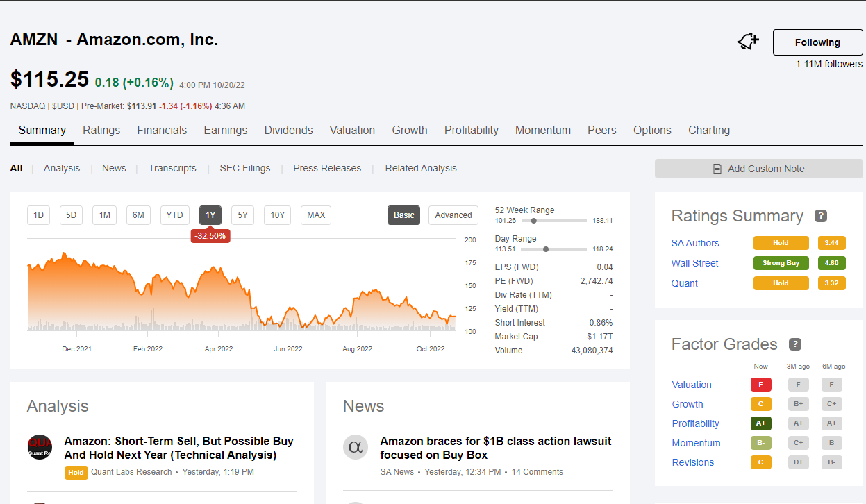
Task: Click the green A+ Profitability grade now
Action: tap(761, 423)
